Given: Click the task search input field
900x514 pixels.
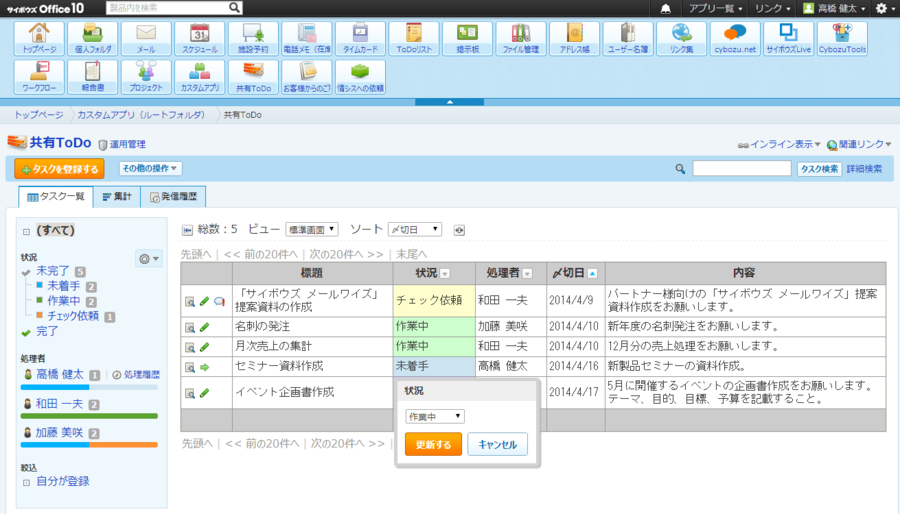Looking at the screenshot, I should [x=741, y=169].
